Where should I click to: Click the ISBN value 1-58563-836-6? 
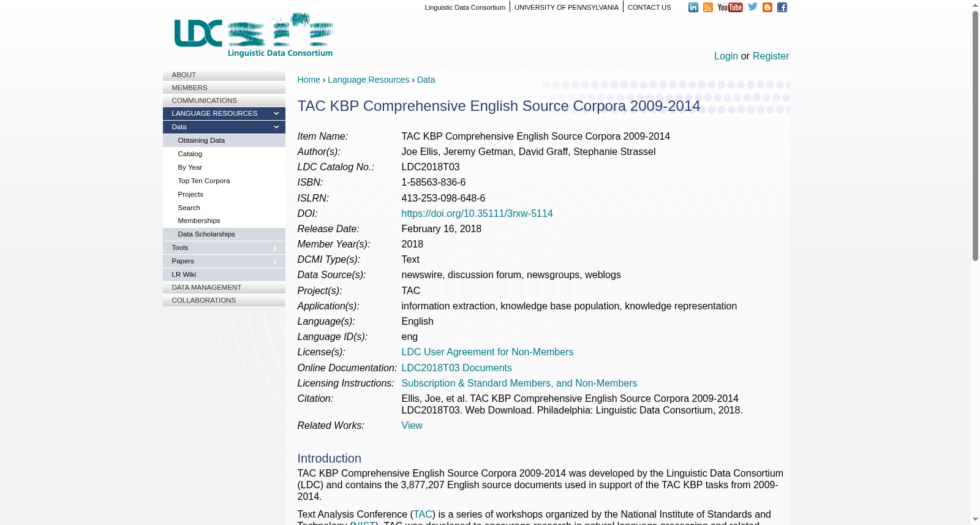point(434,183)
